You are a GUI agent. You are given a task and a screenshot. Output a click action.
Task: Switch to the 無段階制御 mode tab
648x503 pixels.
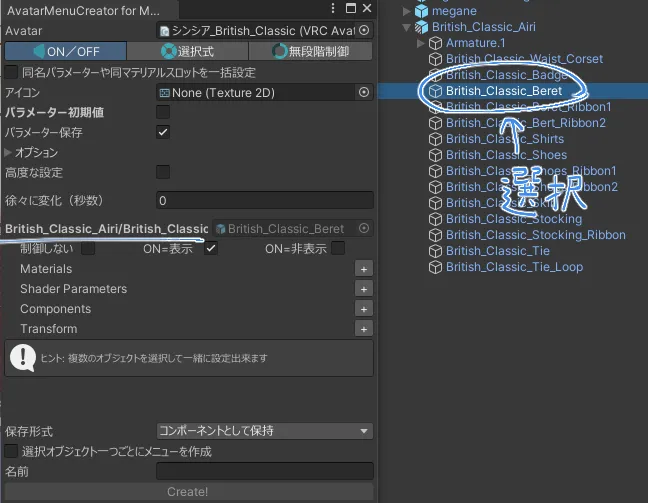pos(310,51)
